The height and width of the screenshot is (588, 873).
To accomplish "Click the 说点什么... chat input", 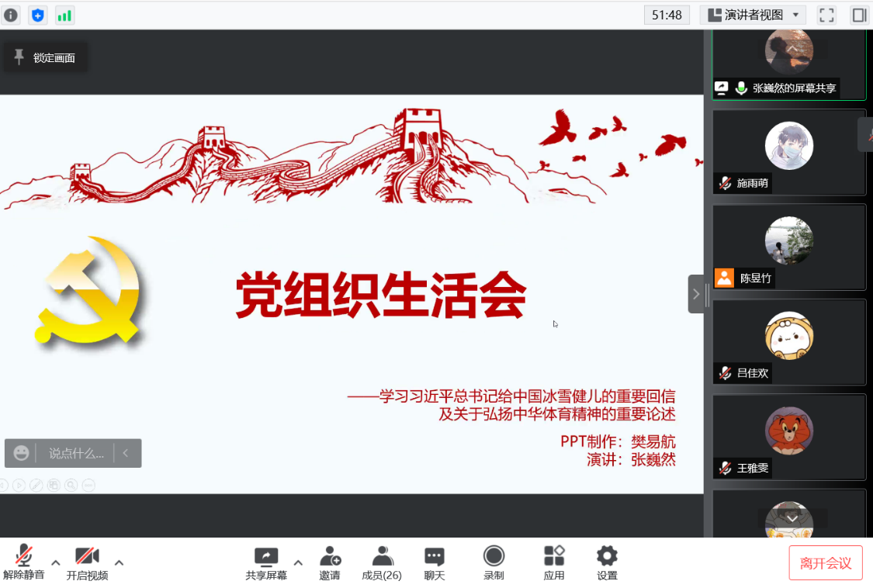I will coord(76,453).
